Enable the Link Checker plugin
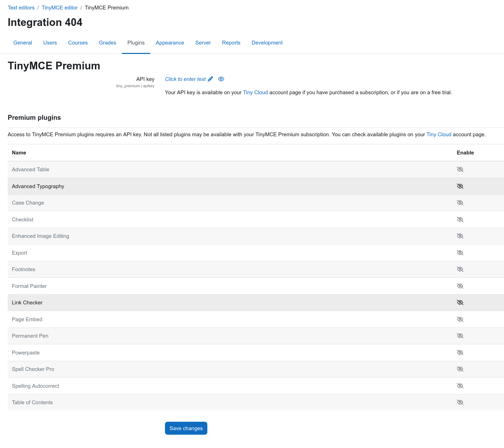The image size is (504, 448). click(x=460, y=303)
